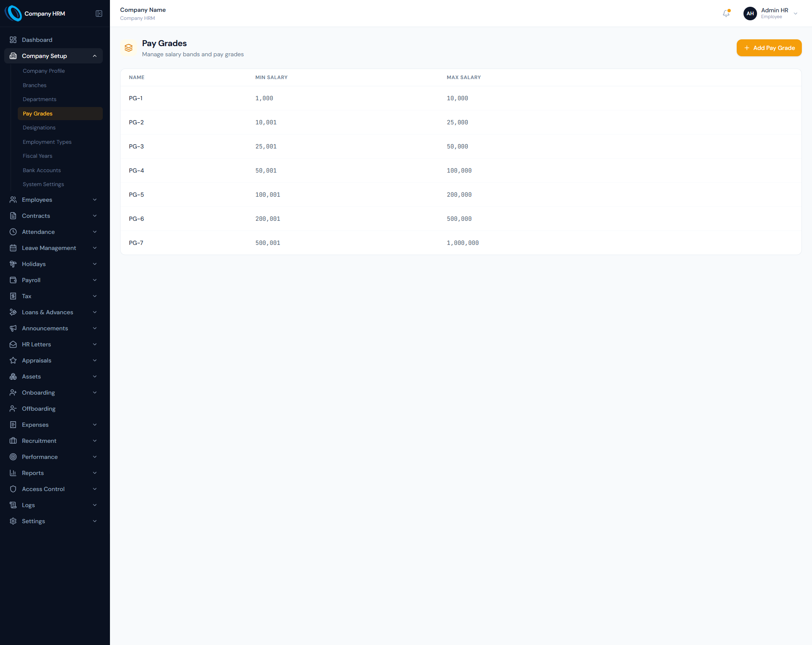
Task: Select the PG-1 row name
Action: point(136,98)
